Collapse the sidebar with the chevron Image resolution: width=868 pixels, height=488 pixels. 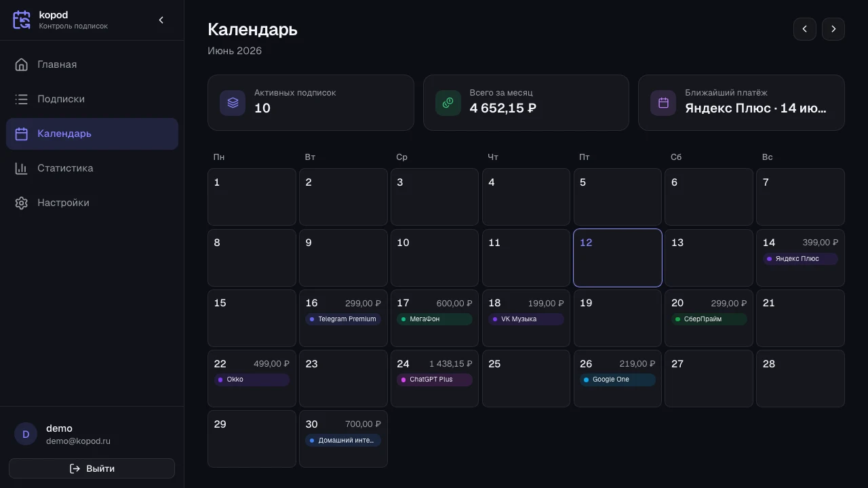(x=161, y=20)
